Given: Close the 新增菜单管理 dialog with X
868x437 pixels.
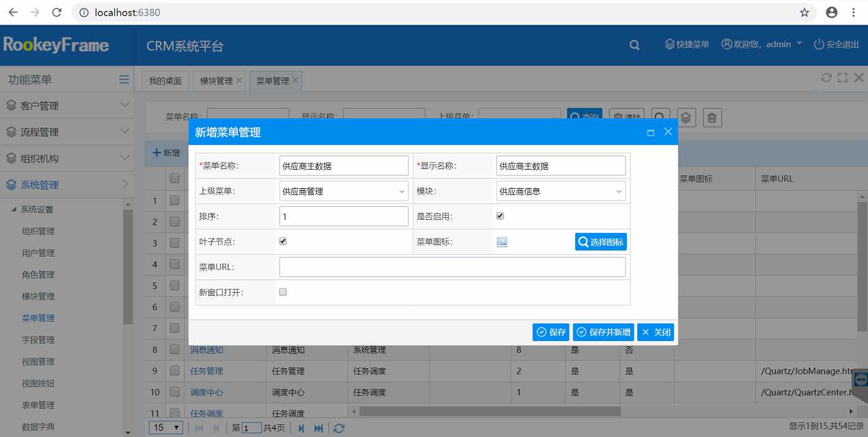Looking at the screenshot, I should coord(668,132).
